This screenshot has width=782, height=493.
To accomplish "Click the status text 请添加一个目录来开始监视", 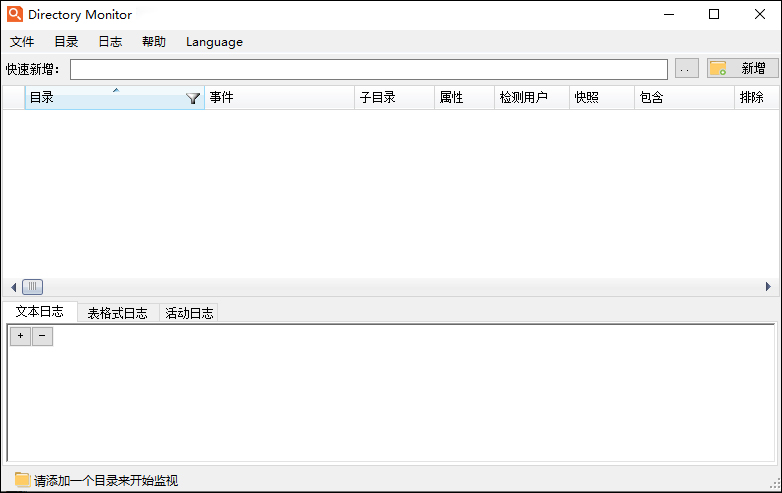I will tap(106, 481).
